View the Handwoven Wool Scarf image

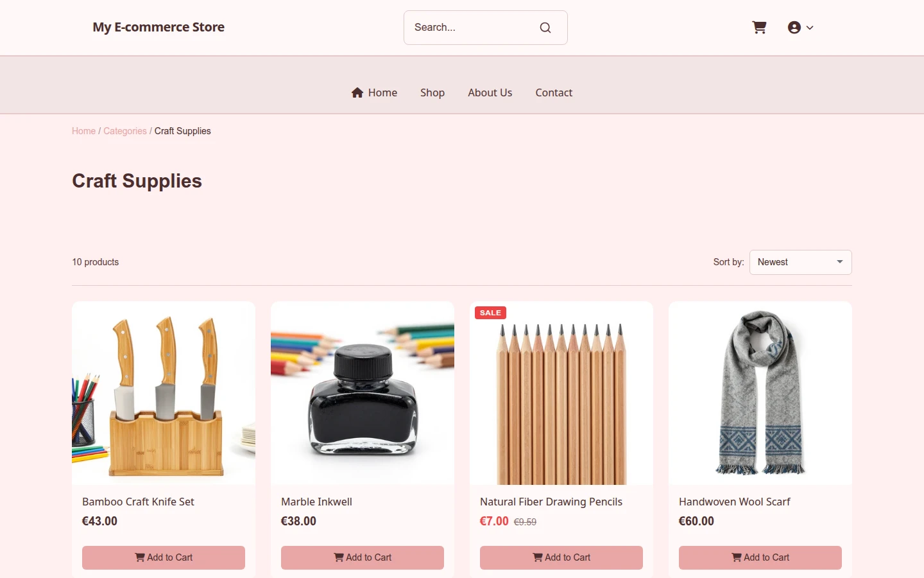(x=760, y=393)
